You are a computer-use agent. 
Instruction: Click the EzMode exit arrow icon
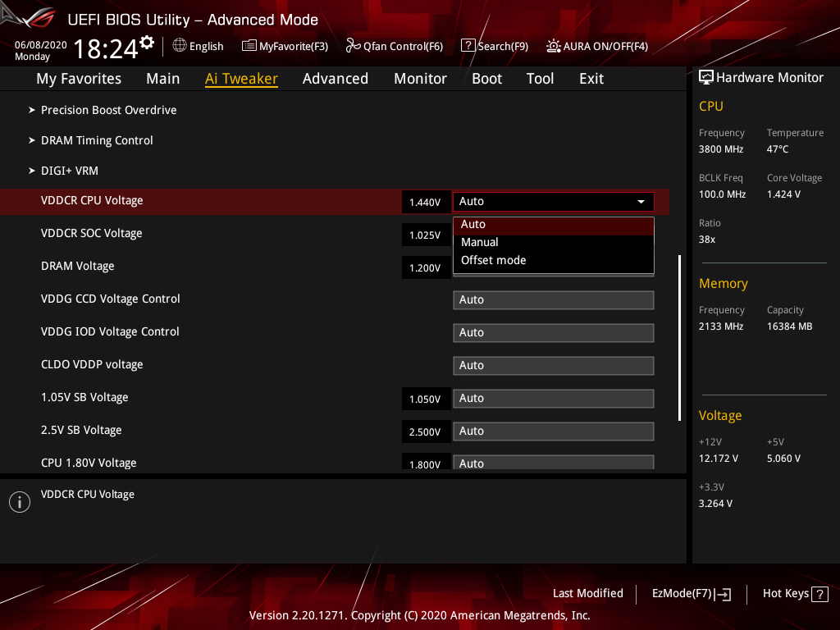[723, 594]
